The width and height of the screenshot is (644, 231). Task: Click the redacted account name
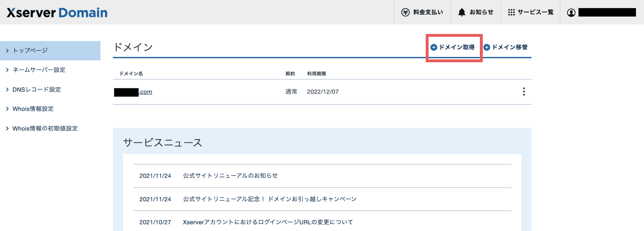(607, 13)
